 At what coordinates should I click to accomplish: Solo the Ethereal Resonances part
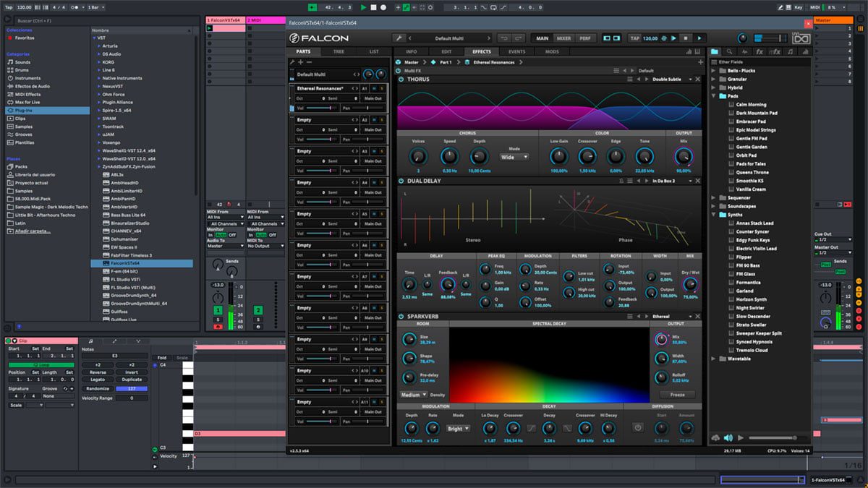[381, 88]
